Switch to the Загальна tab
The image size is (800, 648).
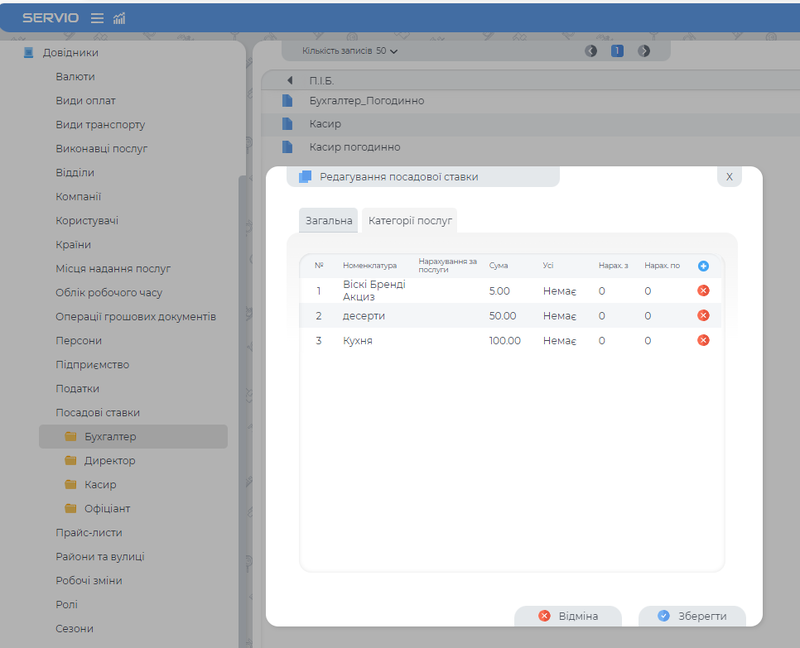(x=328, y=220)
